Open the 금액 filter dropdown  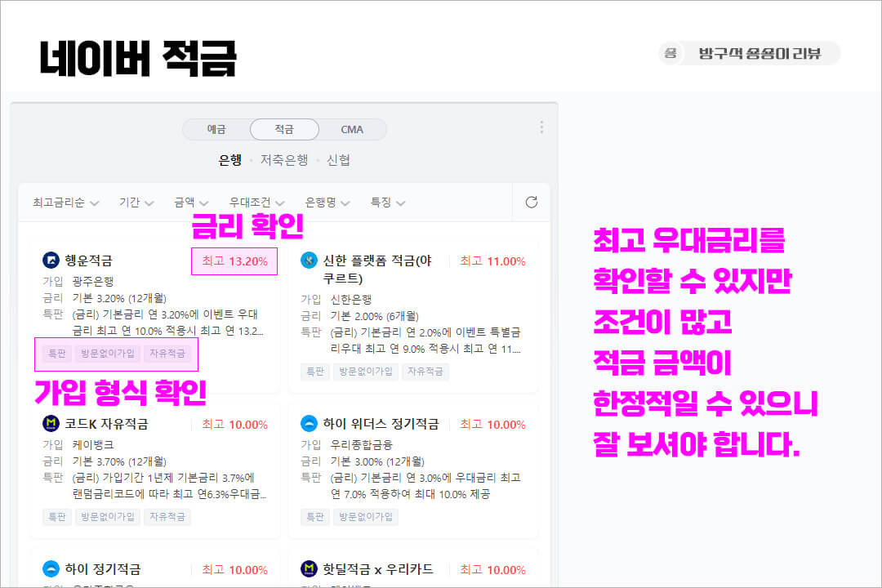point(191,203)
